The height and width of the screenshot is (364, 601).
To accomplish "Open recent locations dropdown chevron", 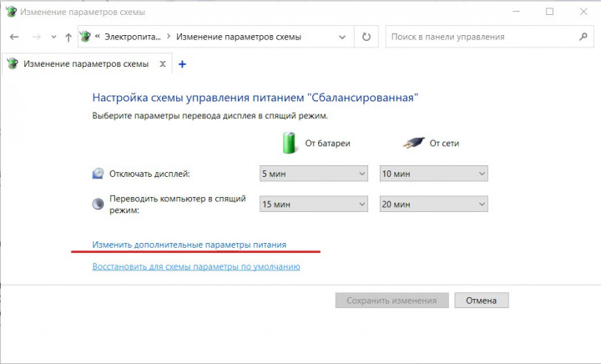I will [53, 38].
